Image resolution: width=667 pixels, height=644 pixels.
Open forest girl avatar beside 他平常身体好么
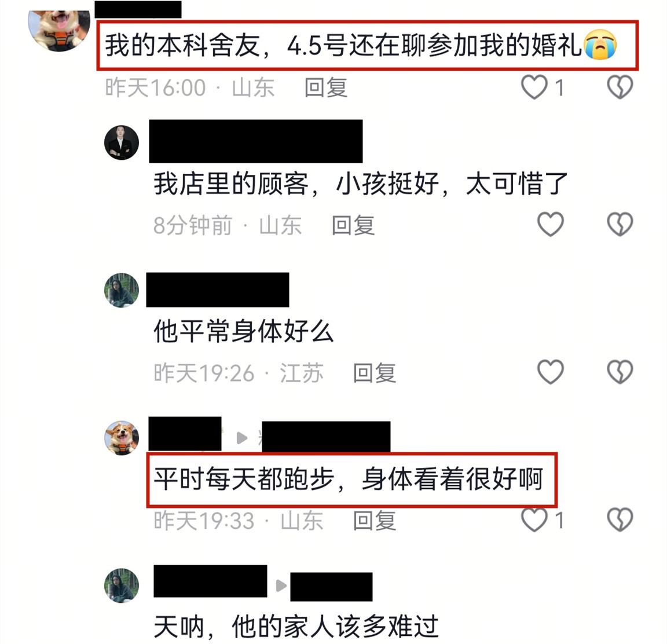[122, 290]
